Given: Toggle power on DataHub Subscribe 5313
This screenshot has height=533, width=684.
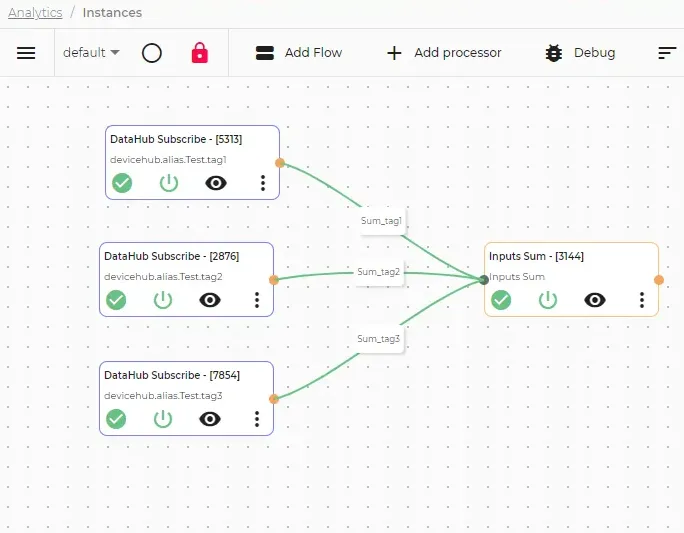Looking at the screenshot, I should pyautogui.click(x=169, y=183).
